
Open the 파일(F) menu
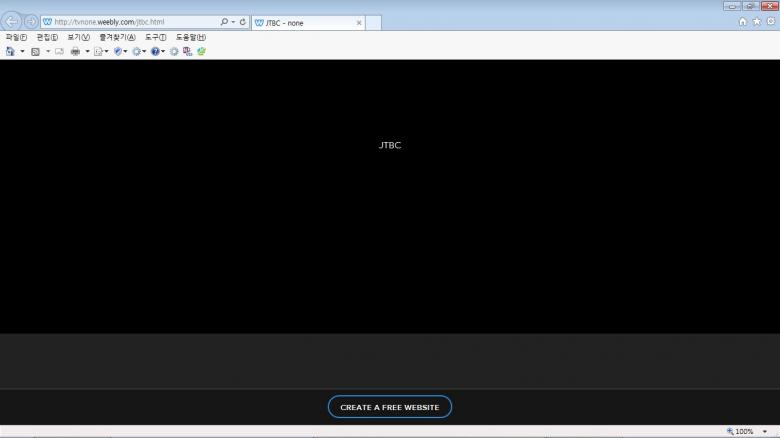point(16,37)
